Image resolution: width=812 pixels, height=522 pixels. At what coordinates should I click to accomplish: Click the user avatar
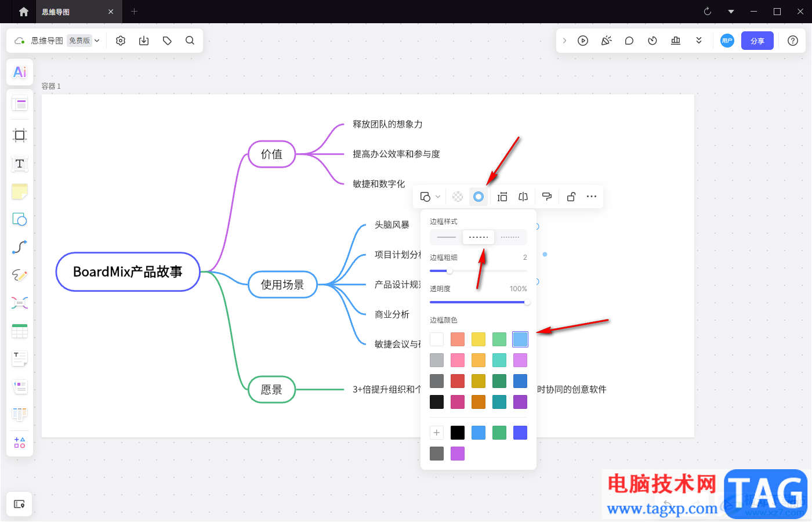(727, 41)
